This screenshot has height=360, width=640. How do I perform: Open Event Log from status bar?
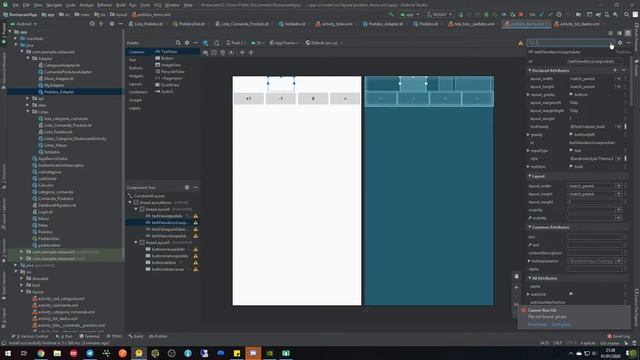(x=619, y=336)
